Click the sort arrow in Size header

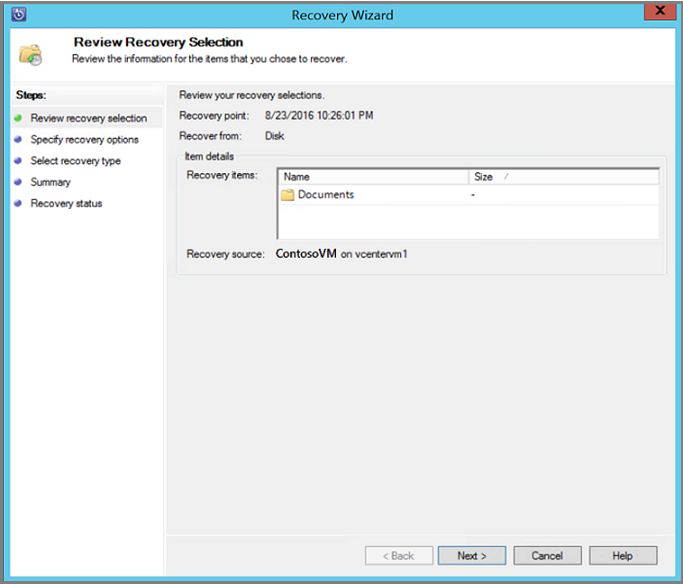pyautogui.click(x=506, y=176)
